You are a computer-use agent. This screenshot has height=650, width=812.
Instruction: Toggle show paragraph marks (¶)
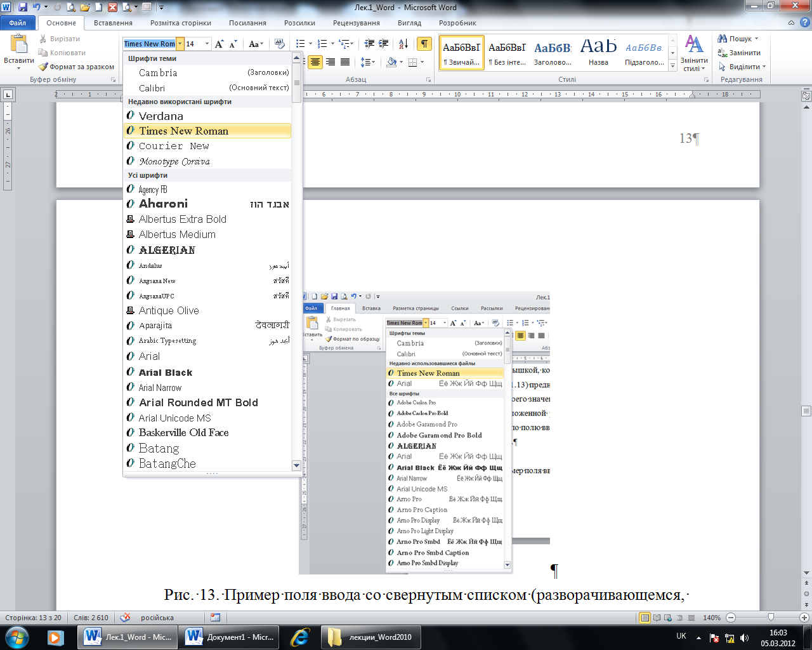coord(424,44)
